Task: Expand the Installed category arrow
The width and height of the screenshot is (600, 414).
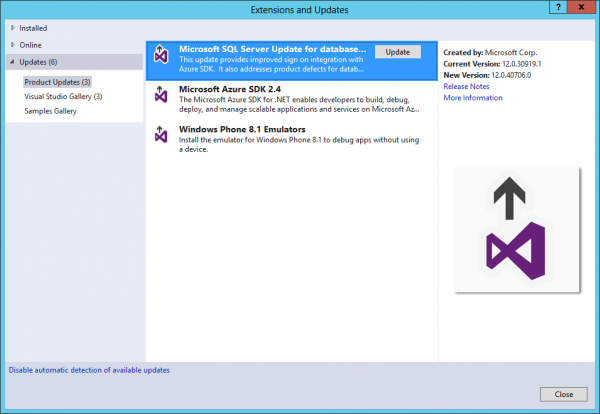Action: point(13,28)
